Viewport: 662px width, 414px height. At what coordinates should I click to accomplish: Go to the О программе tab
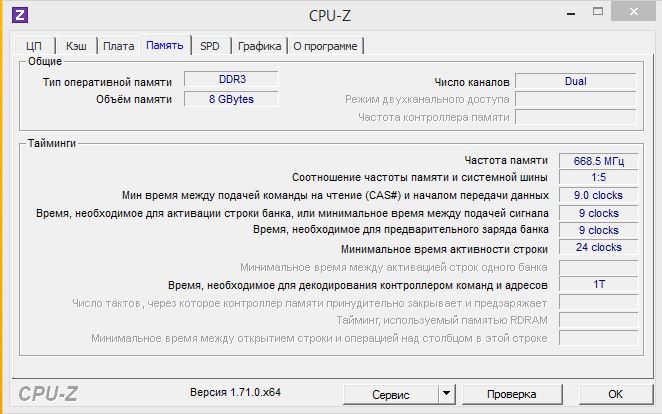tap(325, 46)
